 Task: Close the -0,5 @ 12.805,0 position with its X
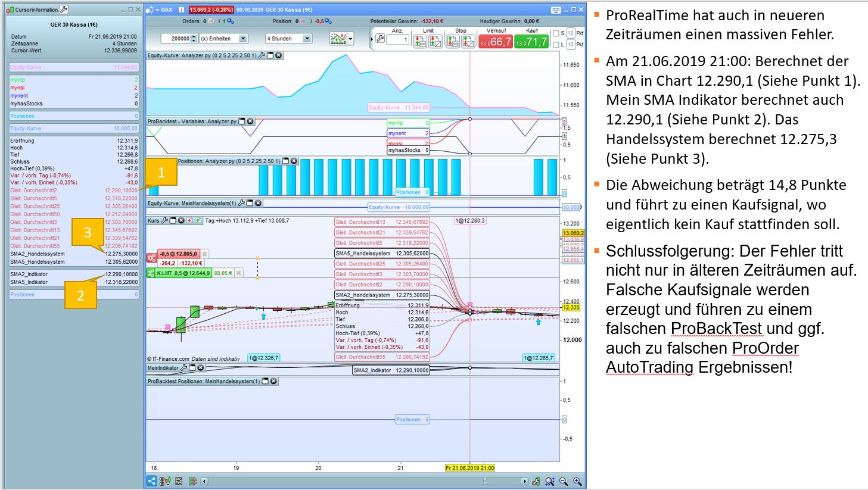point(204,254)
